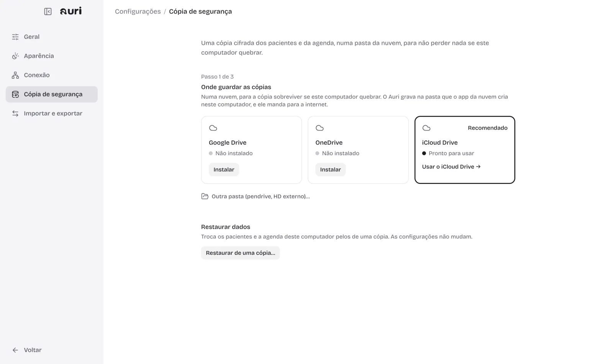
Task: Click the Geral sliders icon
Action: [x=15, y=37]
